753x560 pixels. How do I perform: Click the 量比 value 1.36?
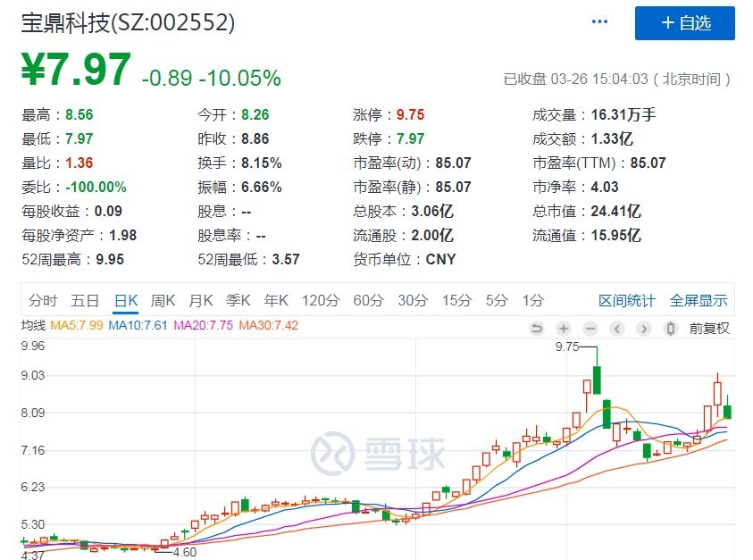(79, 163)
